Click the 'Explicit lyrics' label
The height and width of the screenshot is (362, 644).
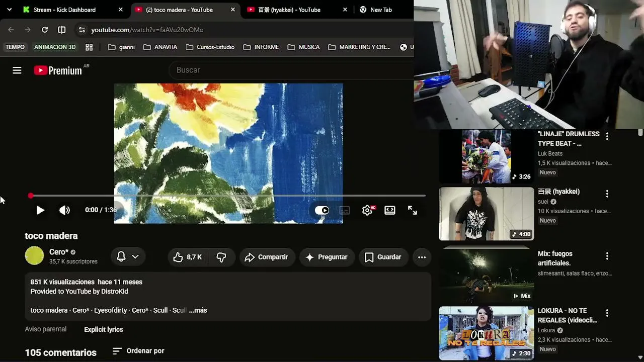coord(104,329)
